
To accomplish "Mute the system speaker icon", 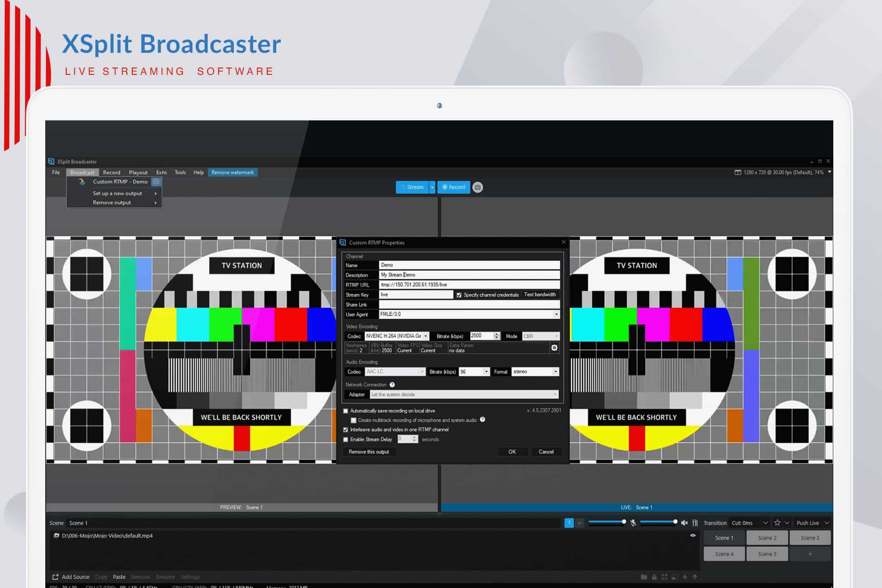I will (684, 523).
